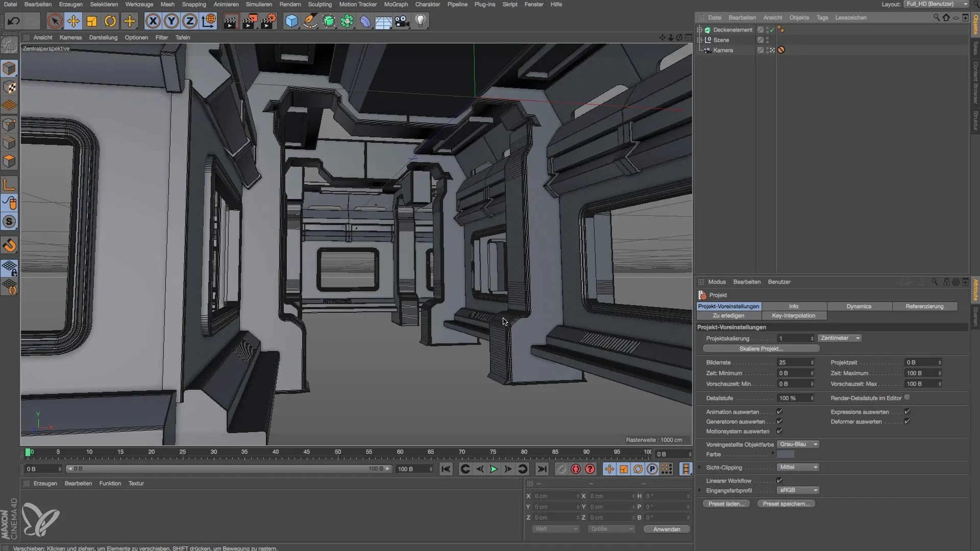
Task: Click the Farbe color swatch
Action: (786, 454)
